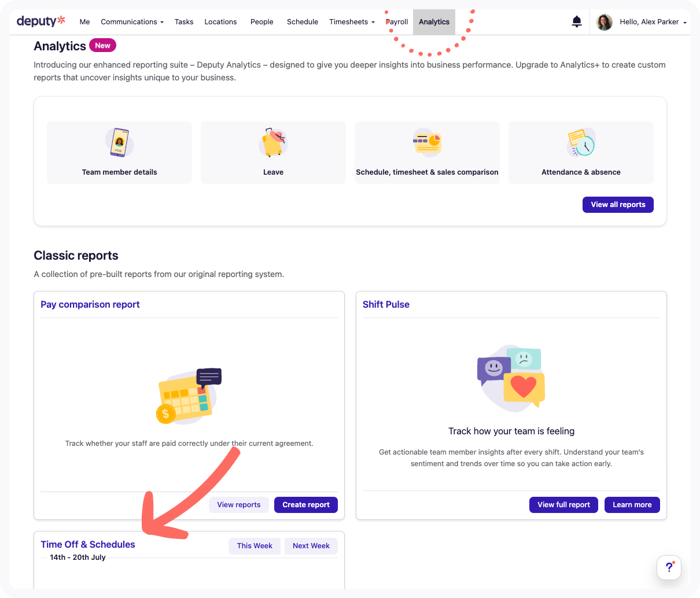This screenshot has height=598, width=700.
Task: Switch Time Off view to Next Week
Action: tap(311, 546)
